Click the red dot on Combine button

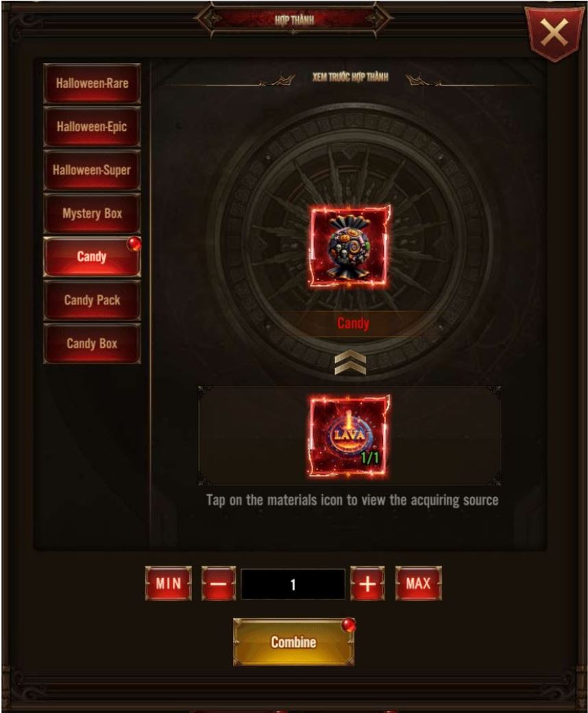pyautogui.click(x=348, y=625)
